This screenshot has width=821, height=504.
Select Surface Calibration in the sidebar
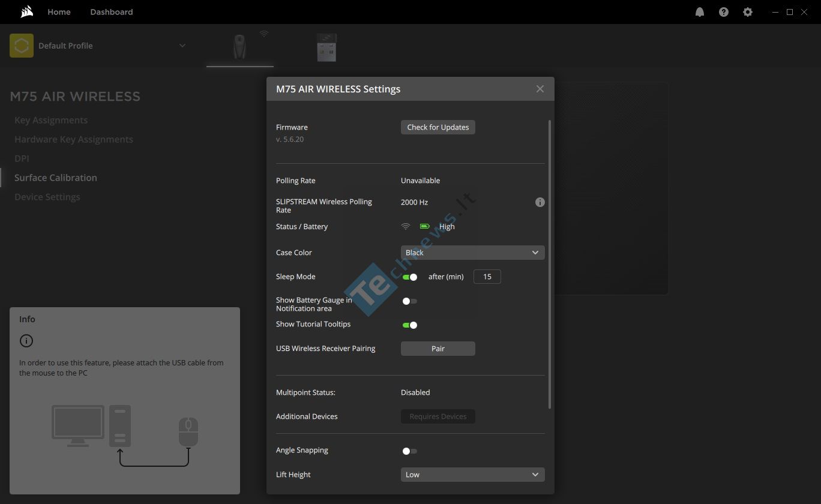tap(56, 178)
